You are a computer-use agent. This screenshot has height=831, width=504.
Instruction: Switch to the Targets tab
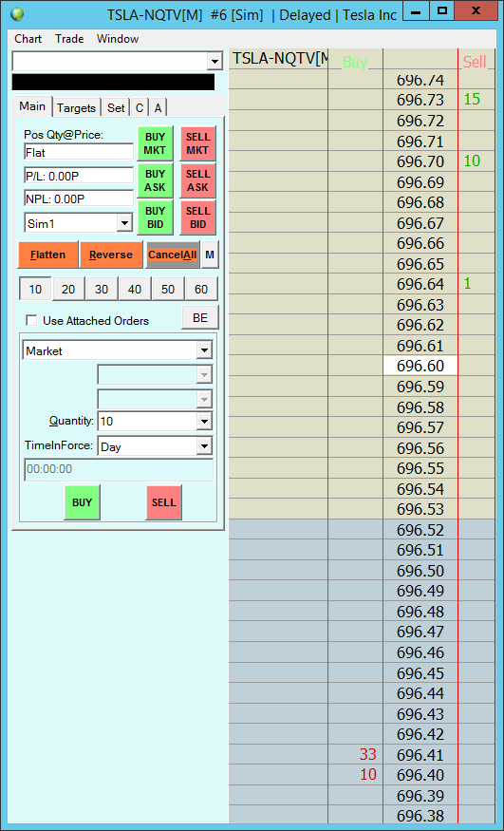(x=76, y=108)
